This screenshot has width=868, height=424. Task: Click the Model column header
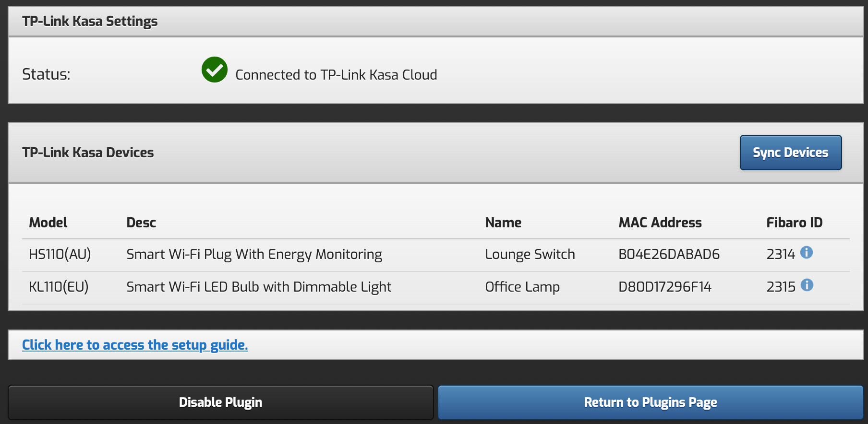(x=48, y=223)
